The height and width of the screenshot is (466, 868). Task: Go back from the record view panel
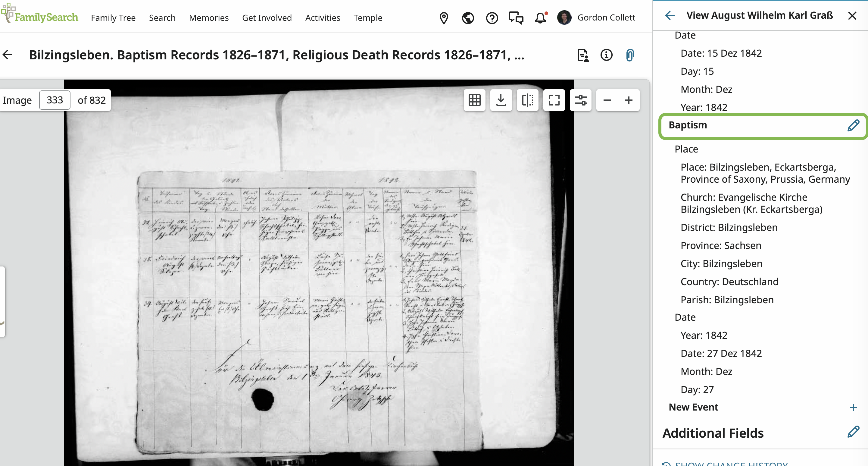click(670, 15)
